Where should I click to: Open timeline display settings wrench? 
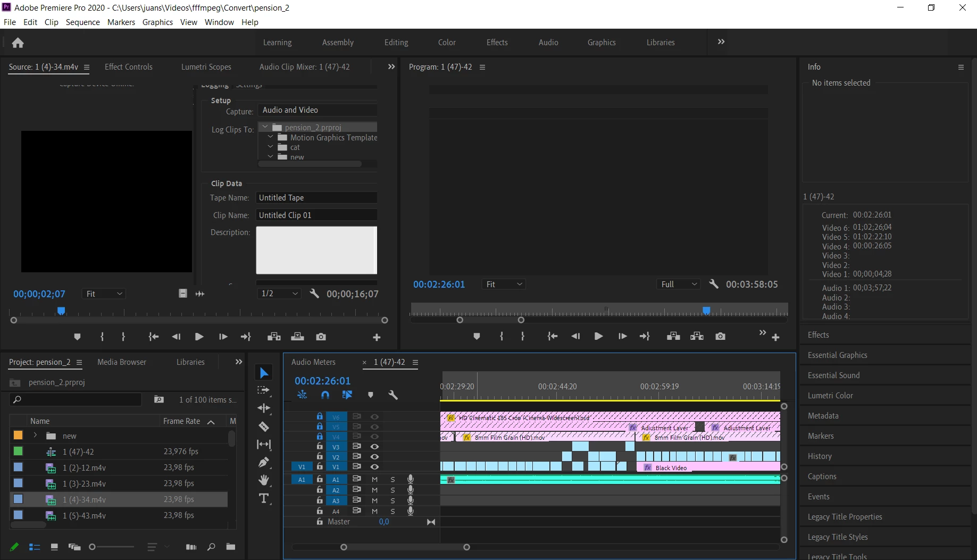click(x=393, y=395)
